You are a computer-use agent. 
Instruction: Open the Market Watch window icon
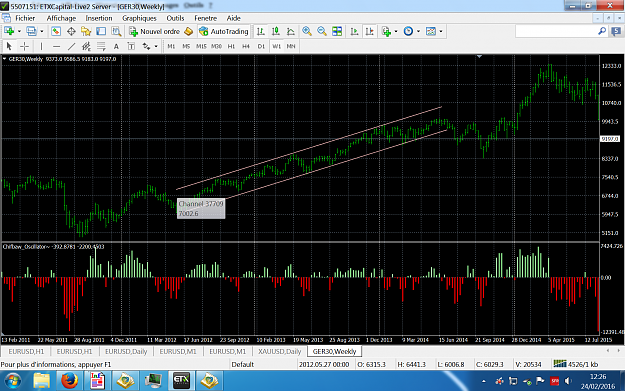[x=56, y=31]
